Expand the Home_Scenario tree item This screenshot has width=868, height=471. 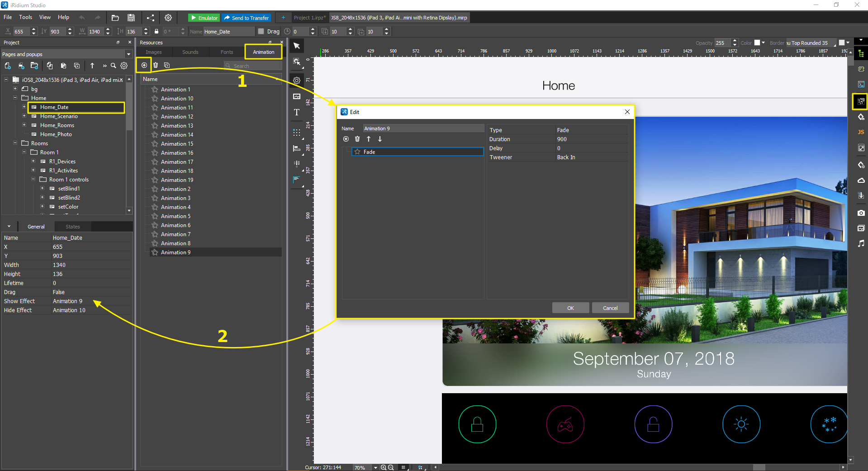coord(24,116)
